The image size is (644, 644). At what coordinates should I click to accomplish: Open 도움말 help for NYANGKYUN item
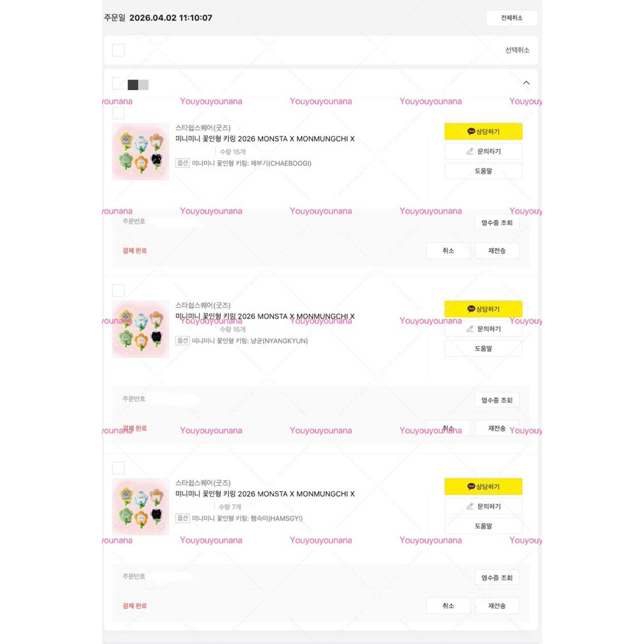tap(483, 348)
